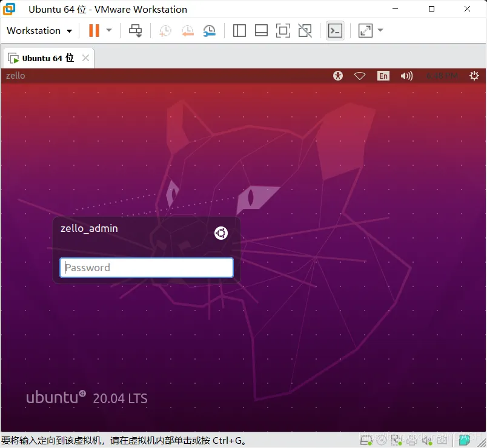Expand the stretch guest options dropdown
This screenshot has width=487, height=448.
(x=380, y=30)
